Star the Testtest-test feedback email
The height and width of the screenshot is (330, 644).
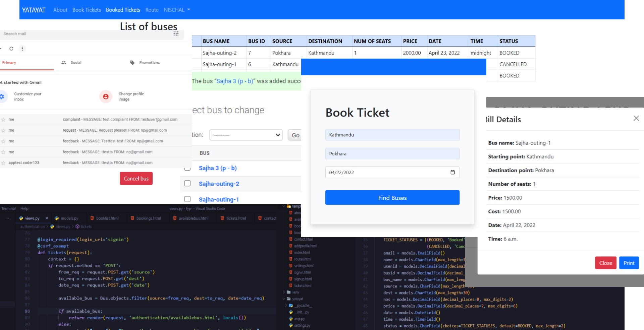pos(3,141)
